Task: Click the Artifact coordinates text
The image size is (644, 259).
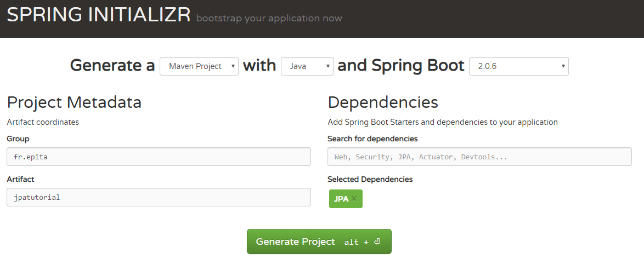Action: [x=43, y=122]
